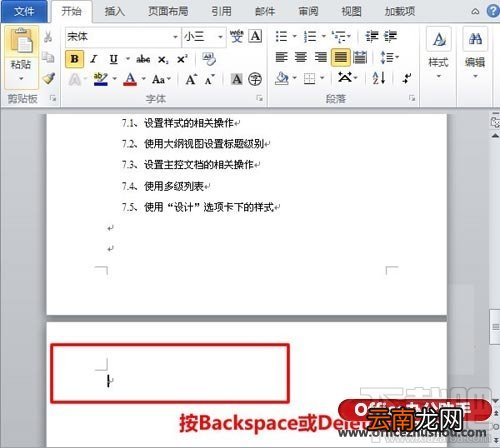Decrease indent icon

pyautogui.click(x=372, y=36)
